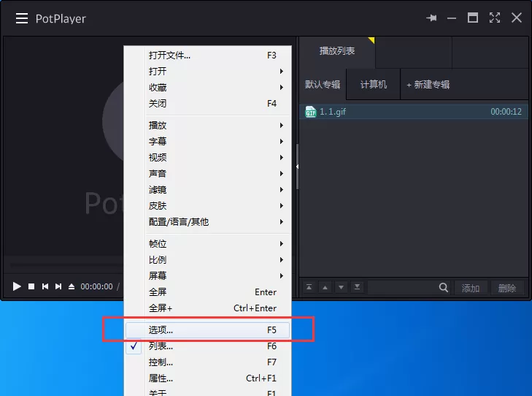Choose 关闭 F4 menu entry

208,104
